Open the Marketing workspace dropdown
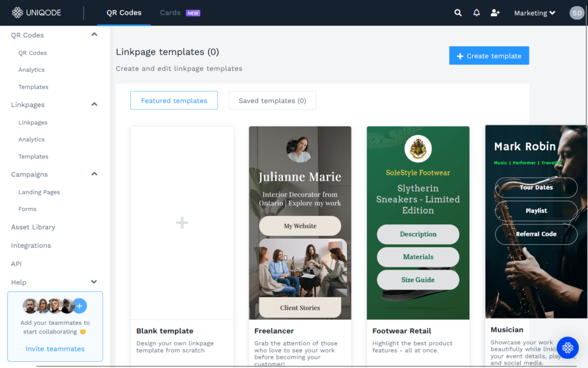The width and height of the screenshot is (588, 368). pyautogui.click(x=534, y=12)
